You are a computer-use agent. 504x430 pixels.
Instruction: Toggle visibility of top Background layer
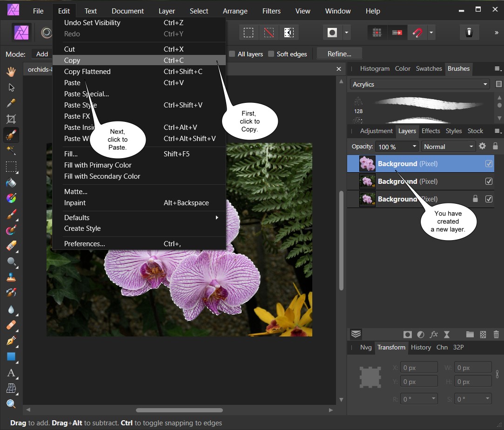489,164
